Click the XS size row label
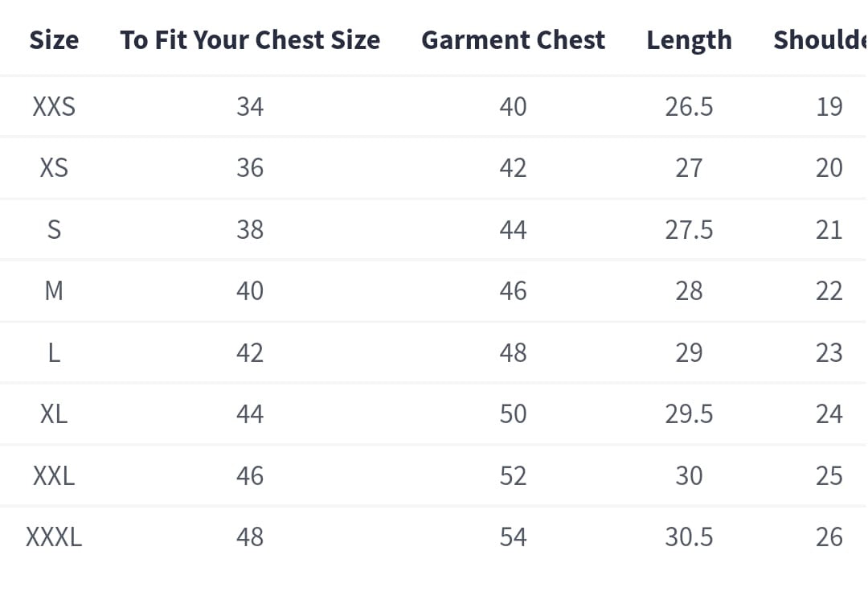Image resolution: width=868 pixels, height=592 pixels. 54,167
